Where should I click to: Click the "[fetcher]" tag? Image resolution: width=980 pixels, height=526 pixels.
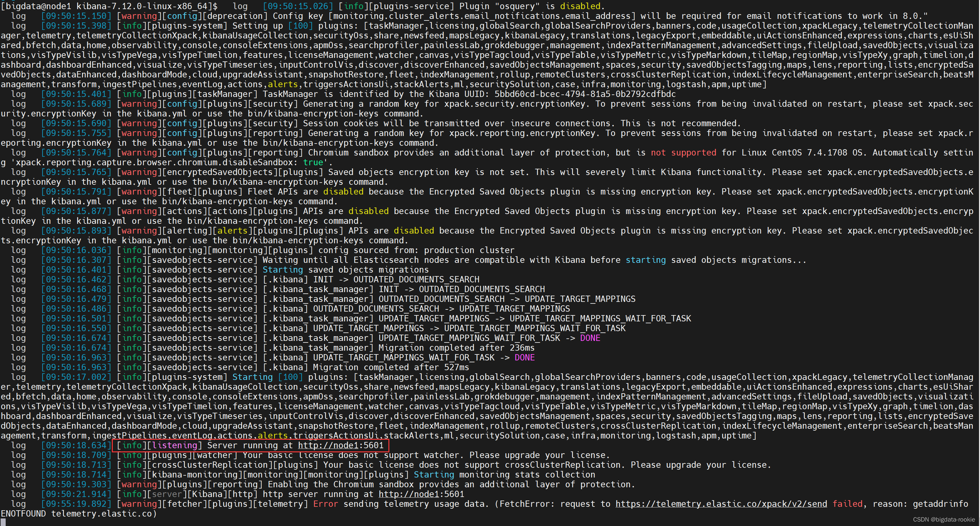pos(184,504)
